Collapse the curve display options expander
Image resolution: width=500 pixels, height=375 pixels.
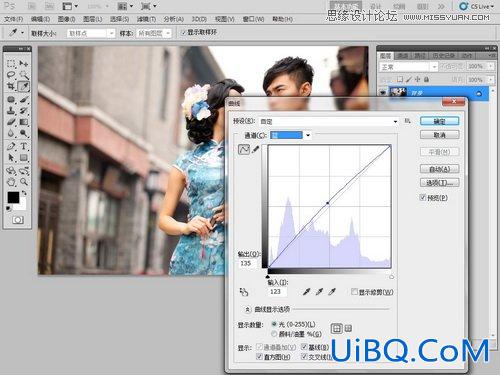(x=247, y=309)
